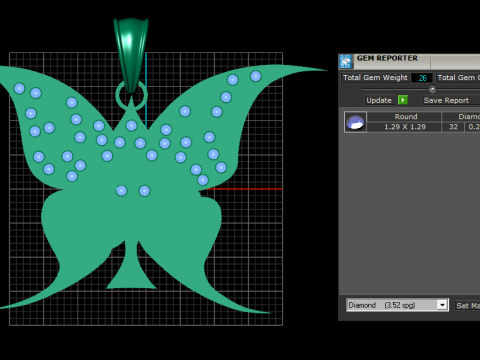Open the Diamond (3.52 spg) material dropdown
The image size is (480, 360).
[x=397, y=305]
